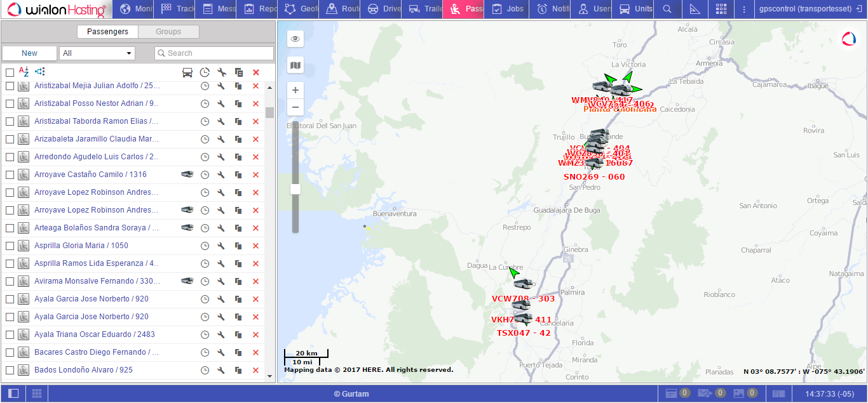Click the map zoom out minus button

coord(295,107)
